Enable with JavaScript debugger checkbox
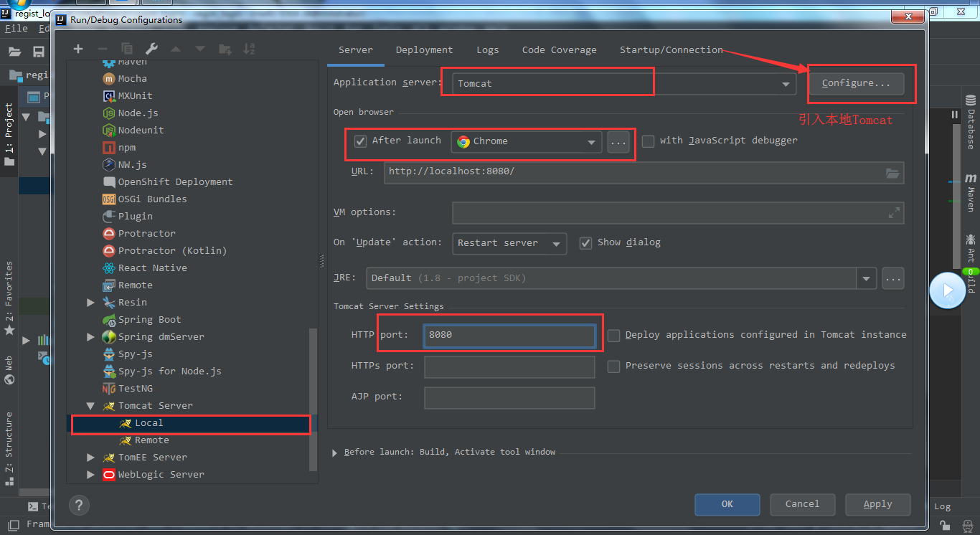The image size is (980, 535). pos(648,141)
